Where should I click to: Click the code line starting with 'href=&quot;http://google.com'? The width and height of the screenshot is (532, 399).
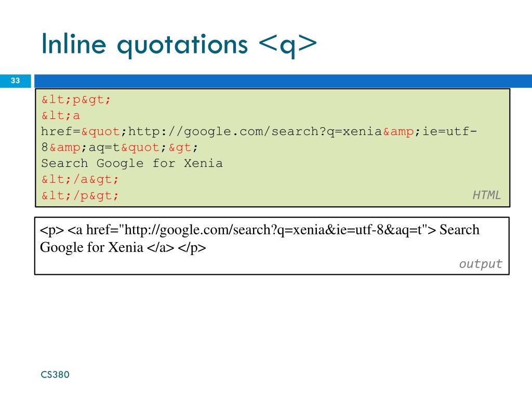click(259, 131)
